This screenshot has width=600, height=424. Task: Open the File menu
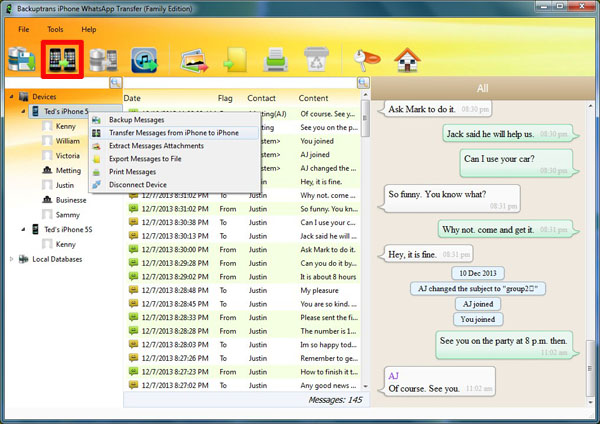(x=24, y=29)
